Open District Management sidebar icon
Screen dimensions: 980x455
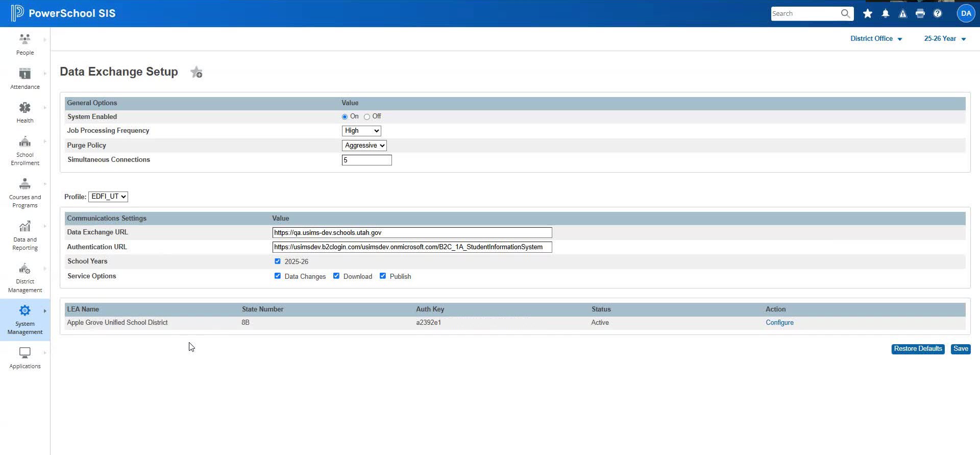(x=24, y=269)
